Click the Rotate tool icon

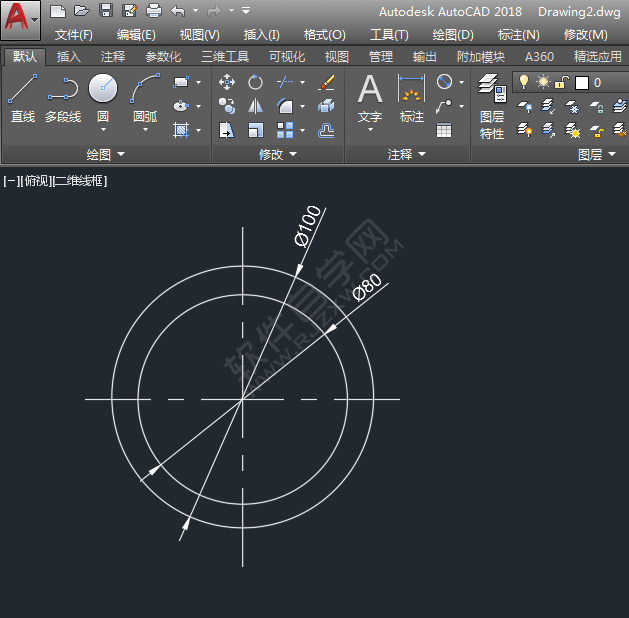coord(256,82)
